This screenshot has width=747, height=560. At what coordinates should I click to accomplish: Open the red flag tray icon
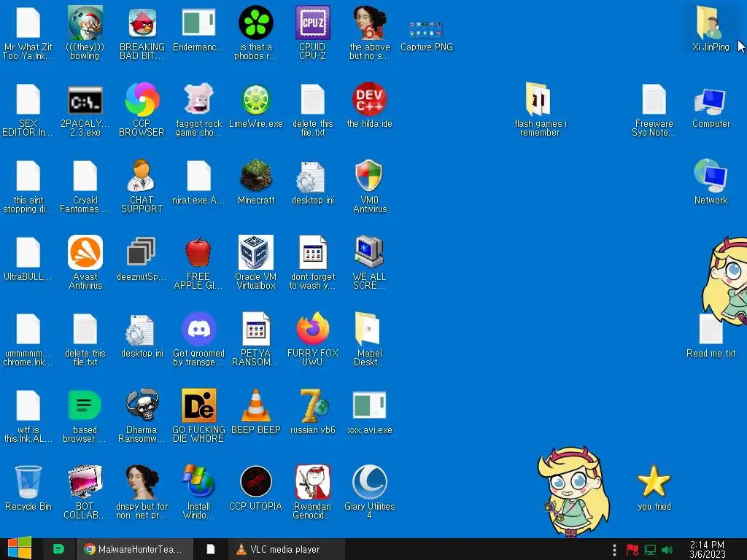tap(632, 550)
